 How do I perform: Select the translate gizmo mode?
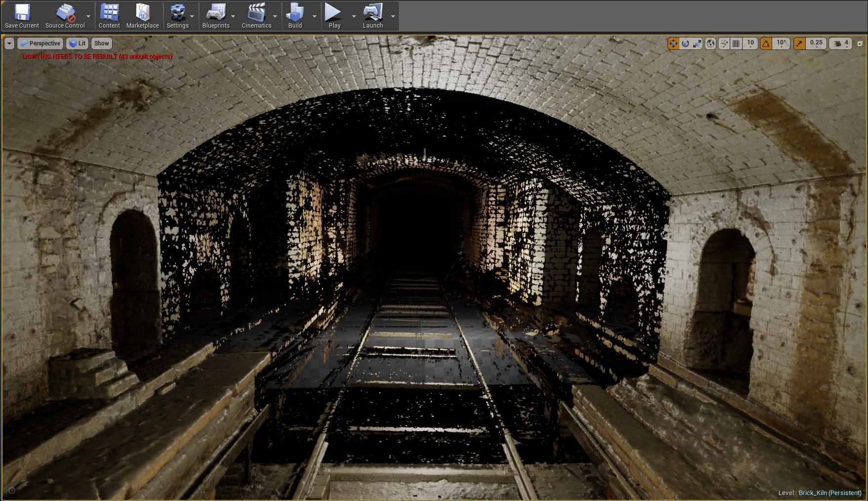coord(673,43)
